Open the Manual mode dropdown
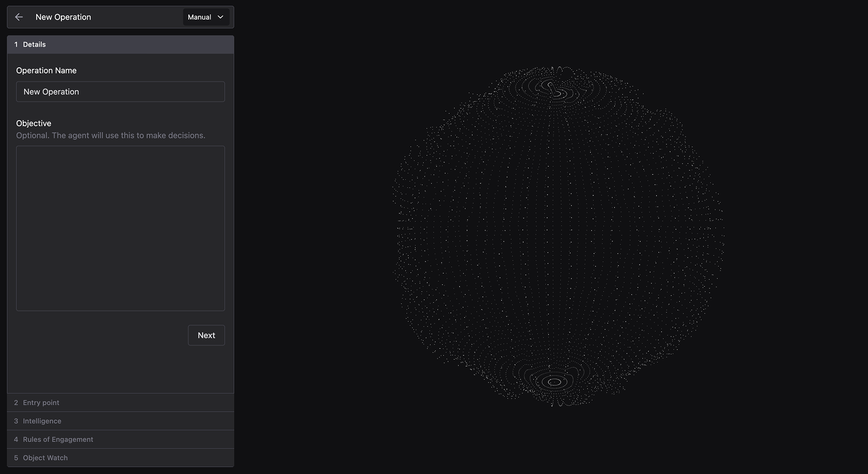Screen dimensions: 868x474 tap(206, 17)
